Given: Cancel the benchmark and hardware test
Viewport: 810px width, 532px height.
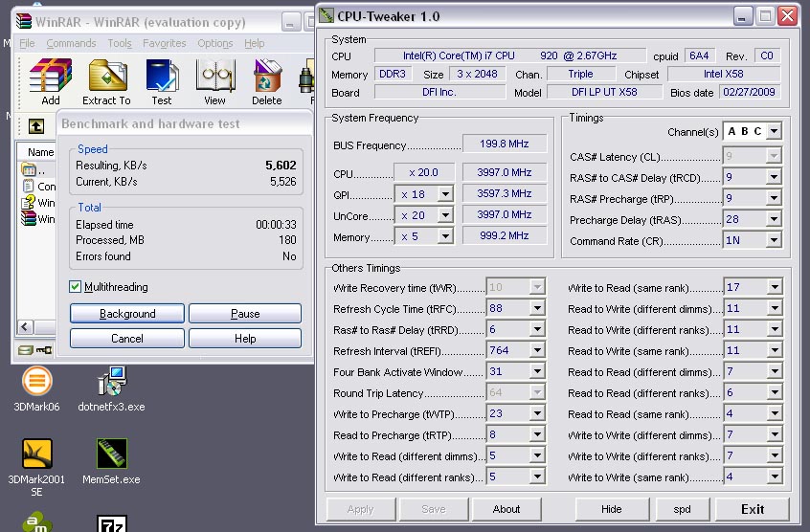Looking at the screenshot, I should click(x=127, y=339).
